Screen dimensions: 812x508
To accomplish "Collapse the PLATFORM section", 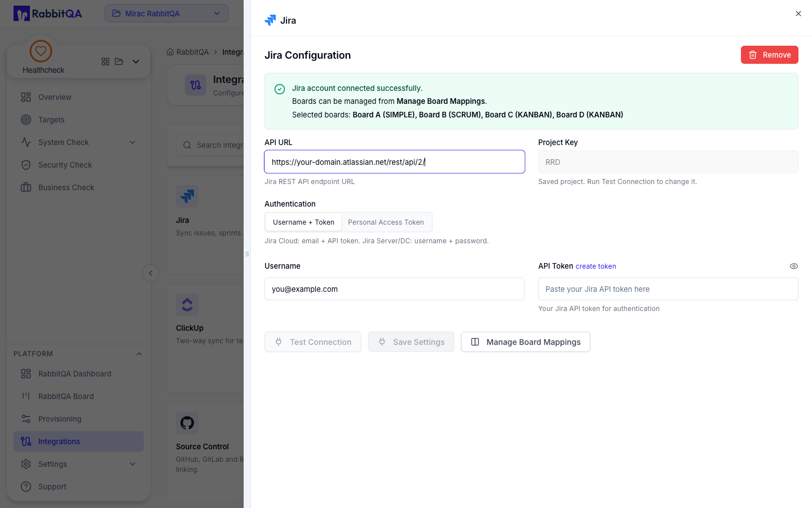I will [139, 354].
